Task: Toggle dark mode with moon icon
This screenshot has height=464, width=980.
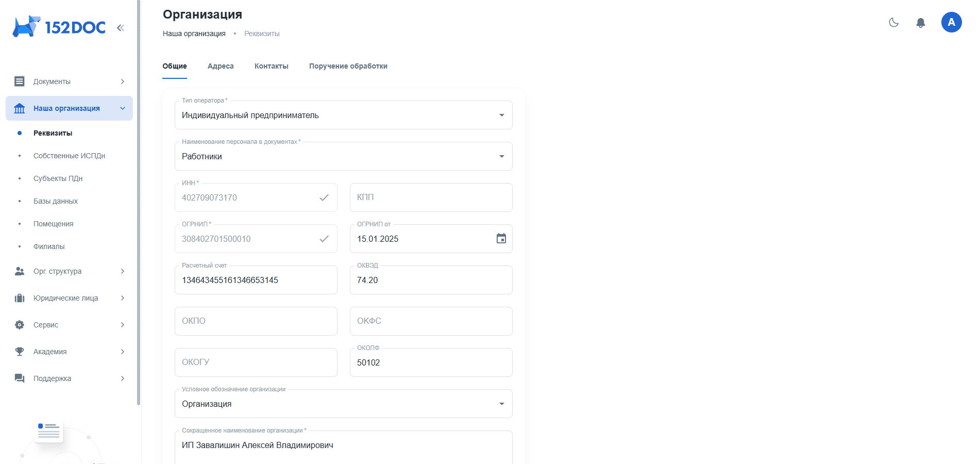Action: pos(894,23)
